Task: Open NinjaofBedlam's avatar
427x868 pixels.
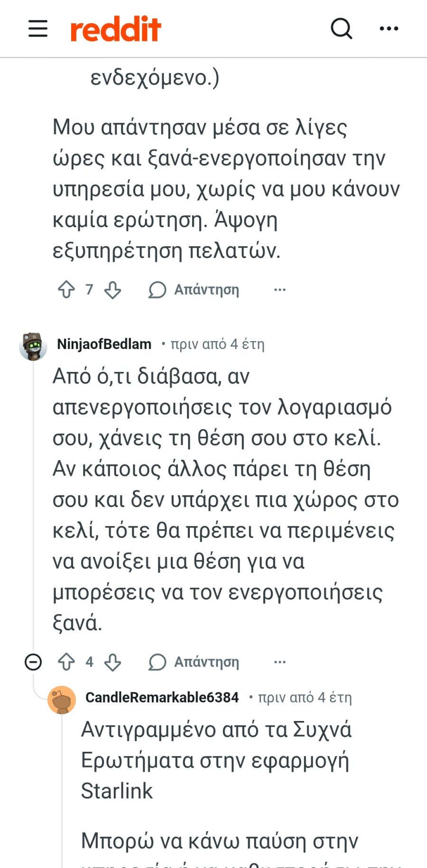Action: tap(32, 345)
